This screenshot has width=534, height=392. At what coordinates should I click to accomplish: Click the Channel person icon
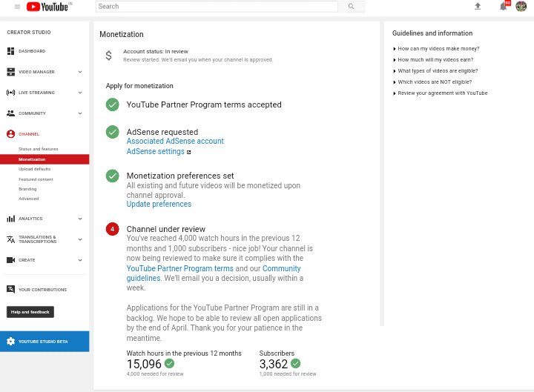10,134
